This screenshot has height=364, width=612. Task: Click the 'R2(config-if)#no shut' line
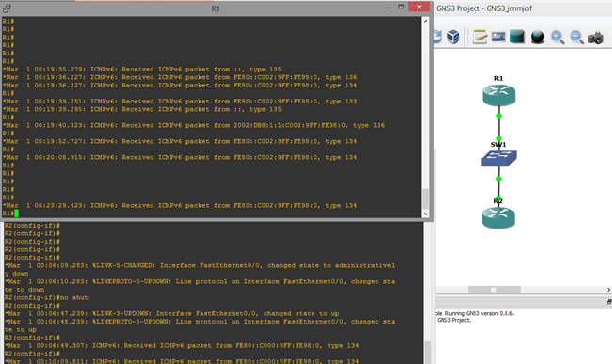point(46,297)
